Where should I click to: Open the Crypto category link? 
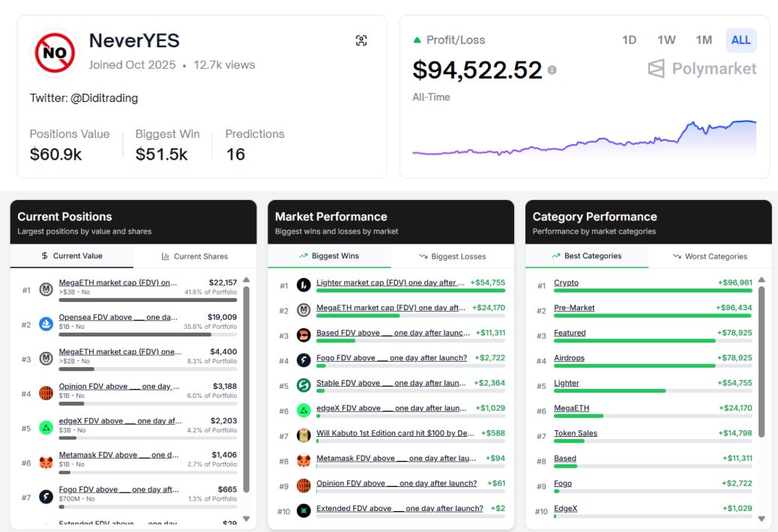point(566,282)
